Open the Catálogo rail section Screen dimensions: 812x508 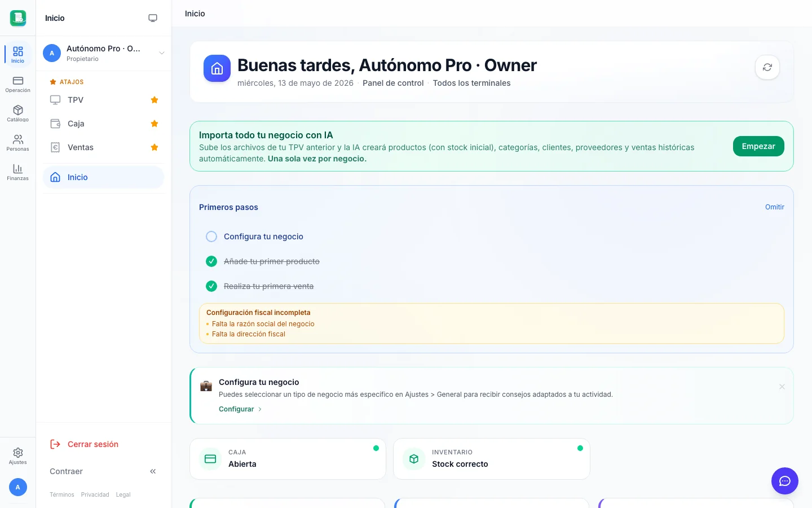tap(17, 113)
